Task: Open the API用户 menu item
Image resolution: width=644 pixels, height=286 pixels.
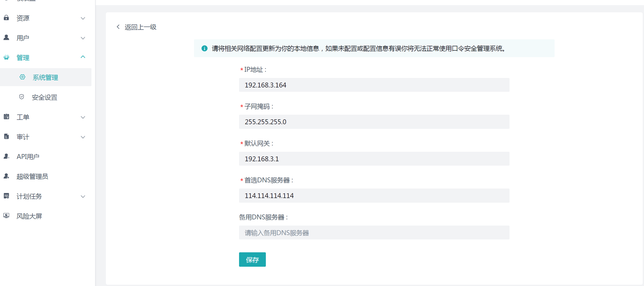Action: pyautogui.click(x=28, y=157)
